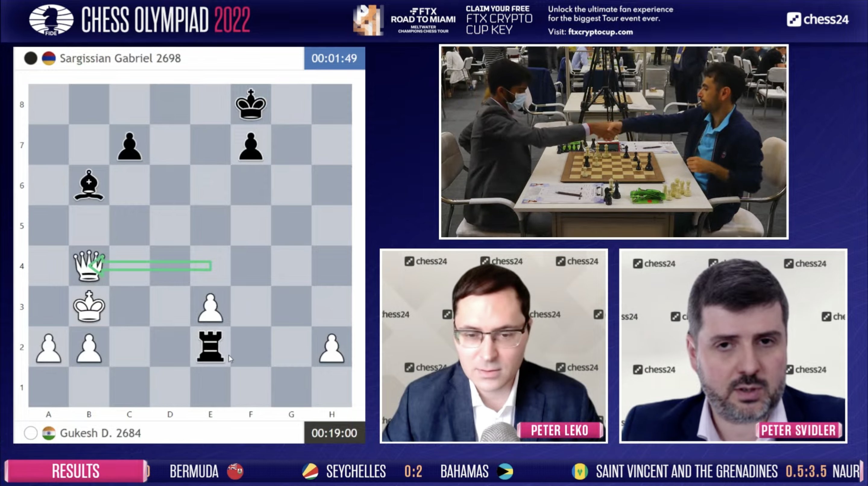
Task: Click the white piece color indicator circle
Action: click(31, 433)
